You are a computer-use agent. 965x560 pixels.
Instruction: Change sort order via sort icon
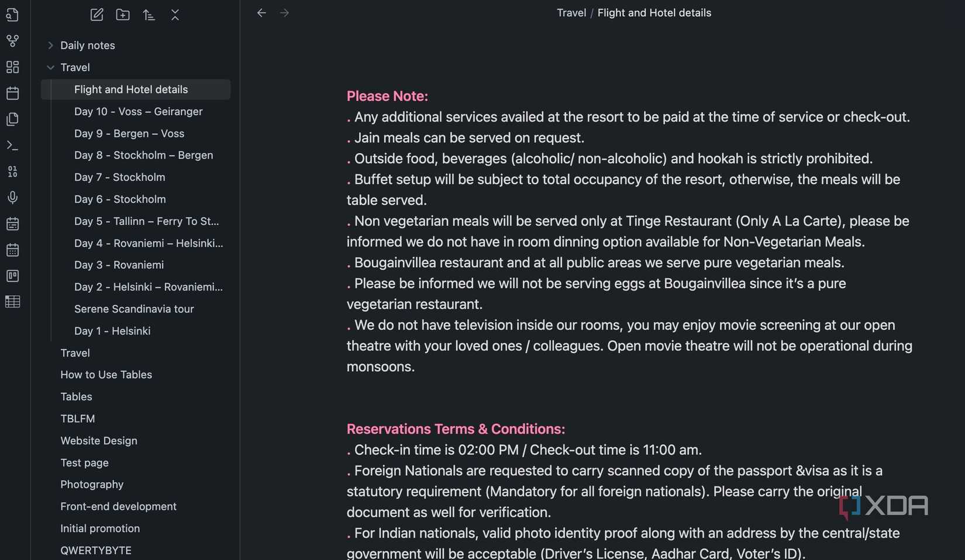pyautogui.click(x=149, y=15)
